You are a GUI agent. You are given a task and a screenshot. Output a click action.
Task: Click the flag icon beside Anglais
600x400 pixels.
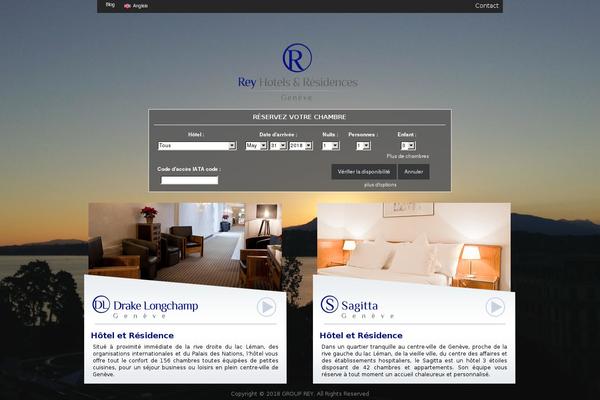[x=127, y=6]
